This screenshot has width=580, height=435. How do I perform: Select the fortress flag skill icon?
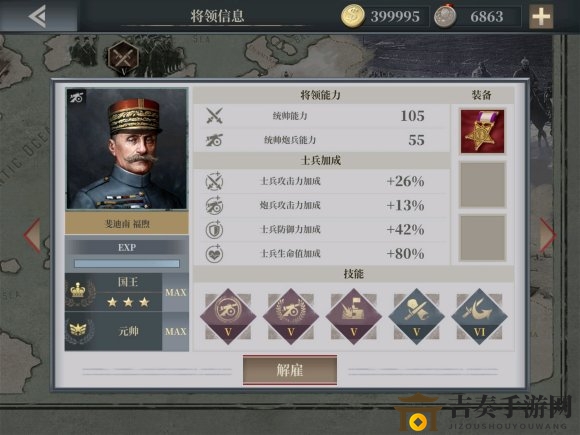[x=354, y=316]
